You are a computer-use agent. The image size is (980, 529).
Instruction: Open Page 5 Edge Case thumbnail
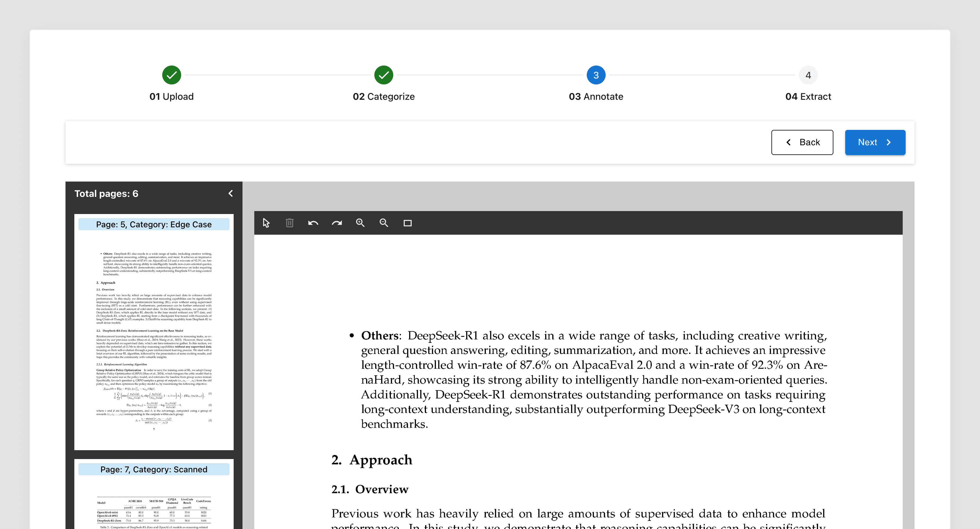click(x=154, y=332)
